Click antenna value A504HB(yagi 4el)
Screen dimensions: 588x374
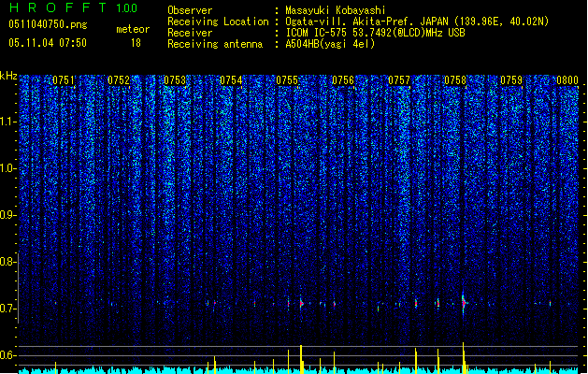point(330,44)
